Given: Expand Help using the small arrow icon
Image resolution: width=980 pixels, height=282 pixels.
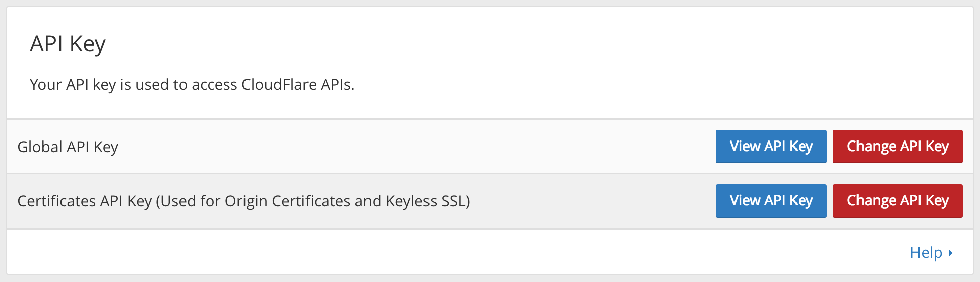Looking at the screenshot, I should coord(950,253).
